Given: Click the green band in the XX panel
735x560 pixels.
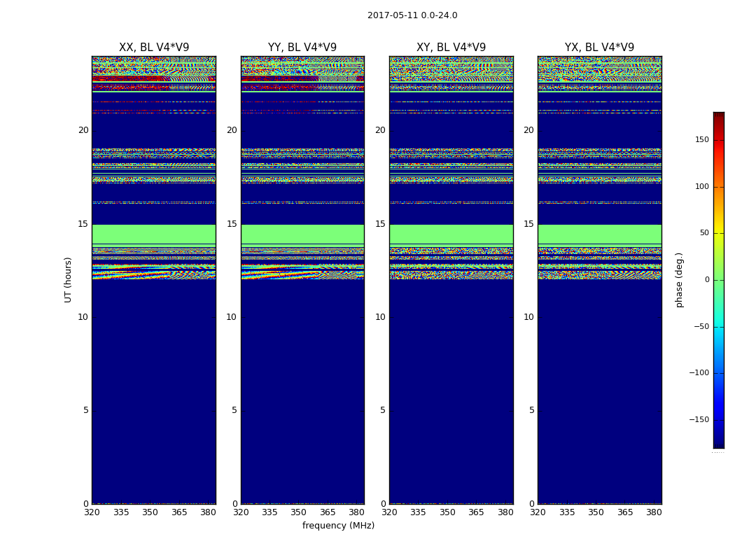Looking at the screenshot, I should click(154, 234).
